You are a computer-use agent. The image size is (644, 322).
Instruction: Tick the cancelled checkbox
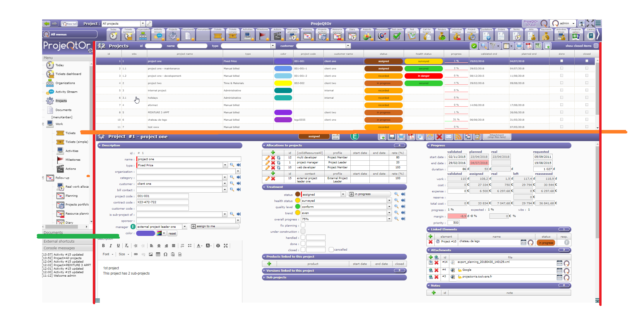(x=331, y=249)
